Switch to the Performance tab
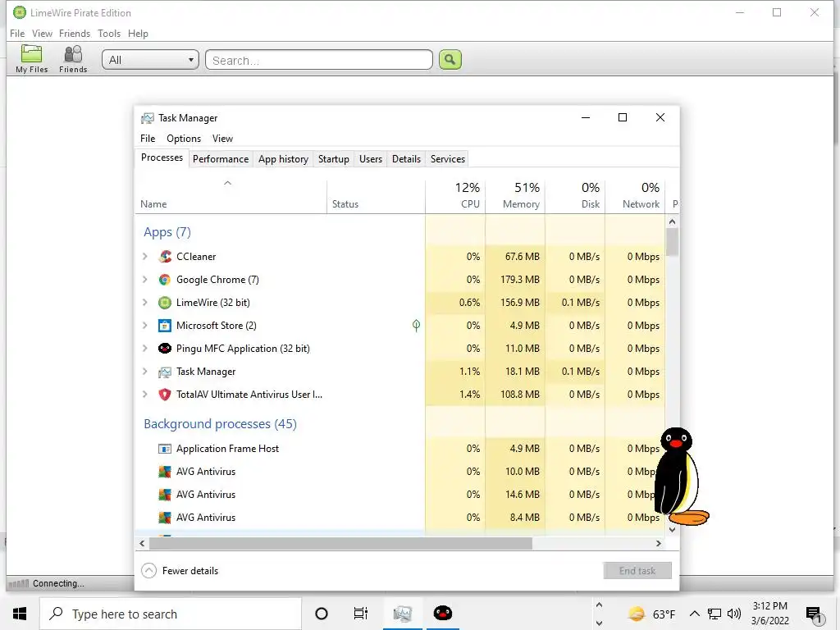 click(x=221, y=159)
